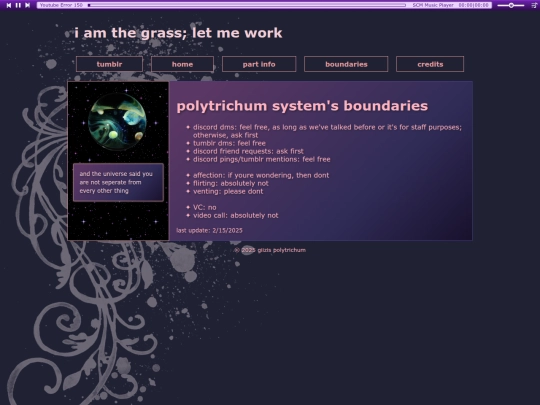Open the music player playlist icon
The image size is (540, 405).
pos(534,5)
